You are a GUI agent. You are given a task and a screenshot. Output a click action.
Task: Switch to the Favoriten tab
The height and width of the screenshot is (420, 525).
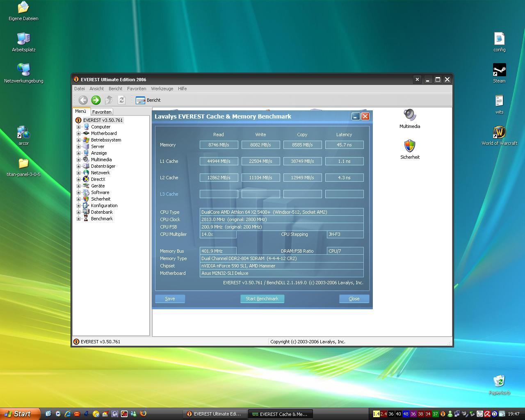click(102, 112)
